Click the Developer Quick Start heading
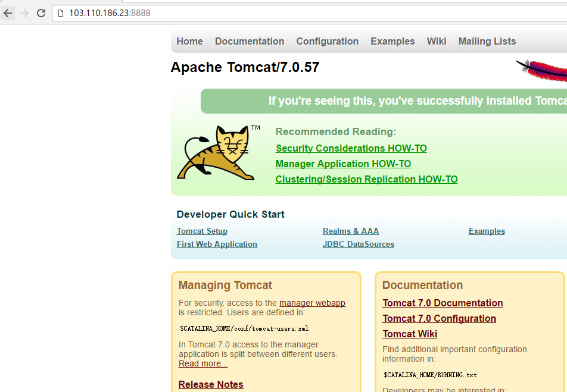Image resolution: width=567 pixels, height=392 pixels. coord(230,215)
